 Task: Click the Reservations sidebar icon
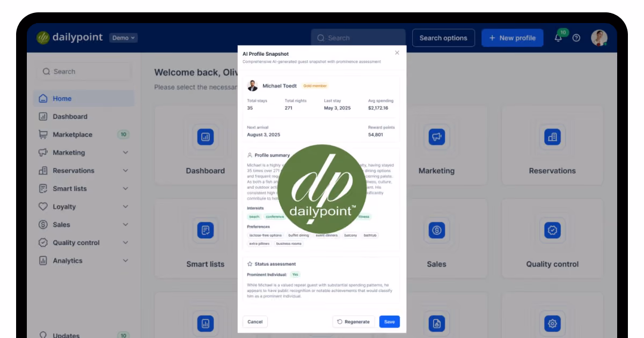[x=43, y=171]
